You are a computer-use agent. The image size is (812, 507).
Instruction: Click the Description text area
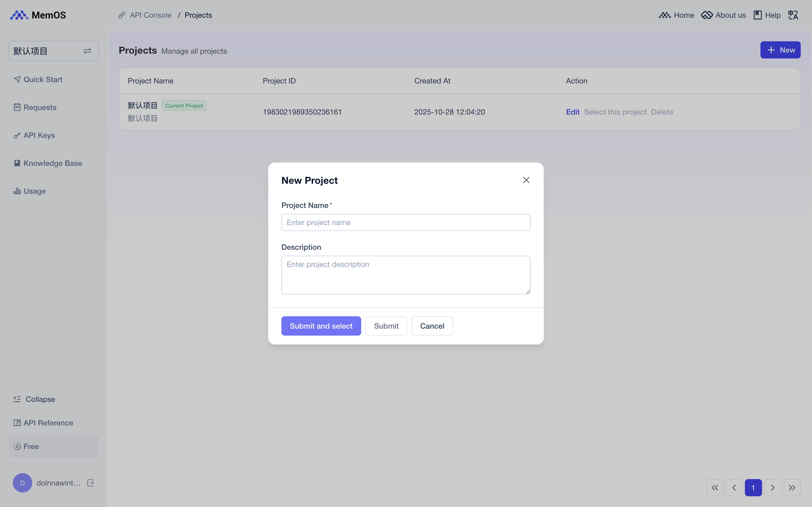[406, 275]
